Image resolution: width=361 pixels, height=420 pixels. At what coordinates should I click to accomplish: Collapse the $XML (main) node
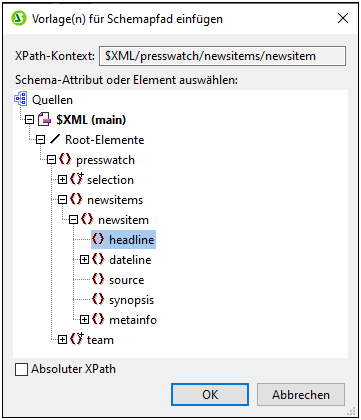[x=30, y=120]
